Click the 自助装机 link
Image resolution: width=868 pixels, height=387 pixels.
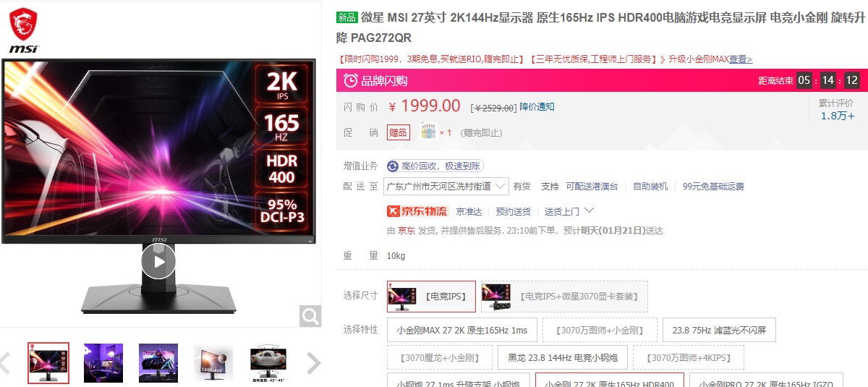[650, 186]
